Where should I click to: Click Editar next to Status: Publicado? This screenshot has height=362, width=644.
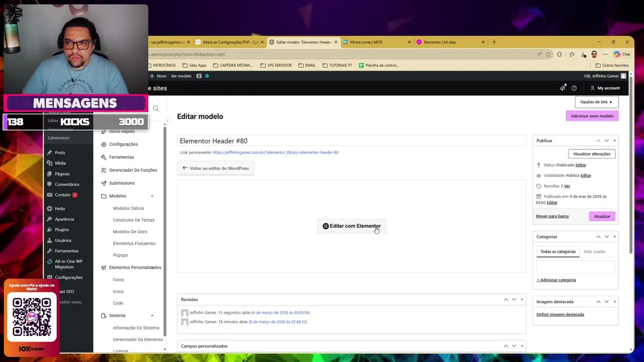click(581, 165)
